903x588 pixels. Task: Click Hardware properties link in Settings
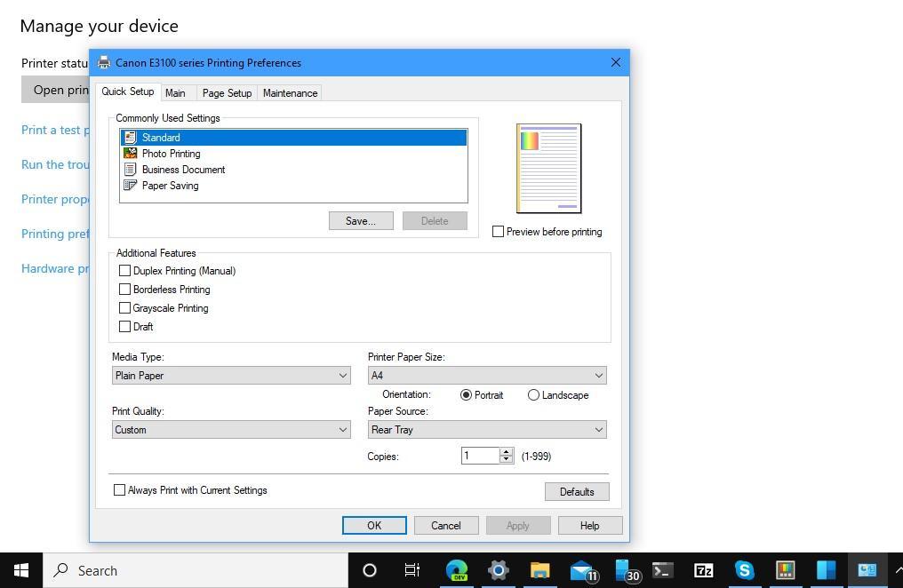pyautogui.click(x=55, y=268)
